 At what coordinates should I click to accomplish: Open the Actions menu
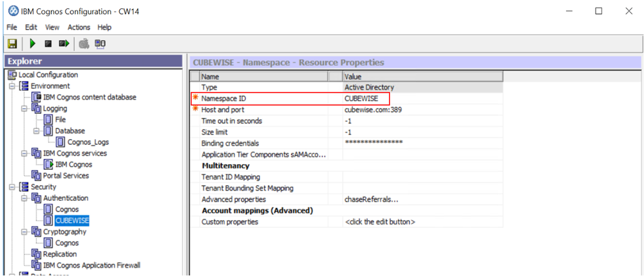coord(79,27)
